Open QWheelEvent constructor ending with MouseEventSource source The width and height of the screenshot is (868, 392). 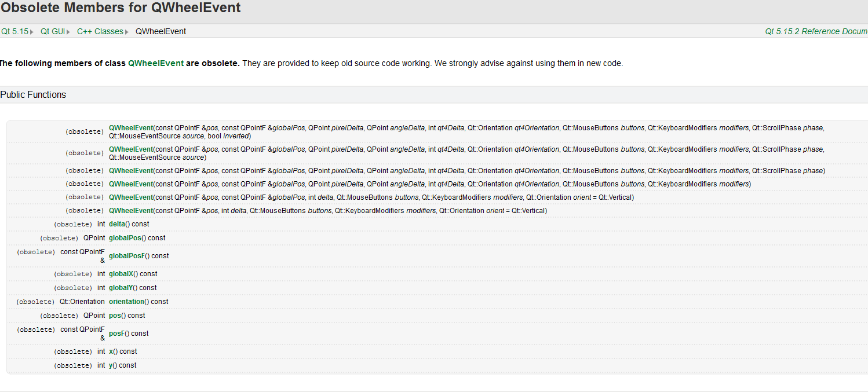coord(131,149)
